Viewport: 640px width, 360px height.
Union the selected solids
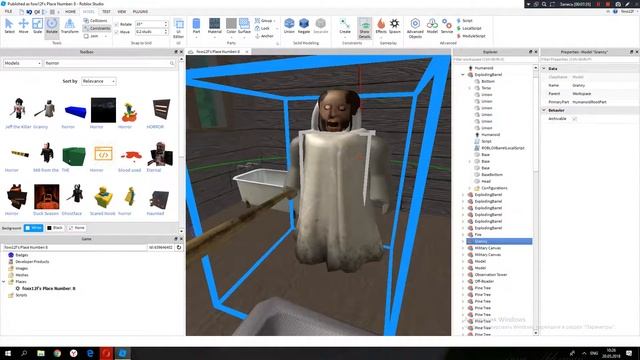(x=289, y=26)
